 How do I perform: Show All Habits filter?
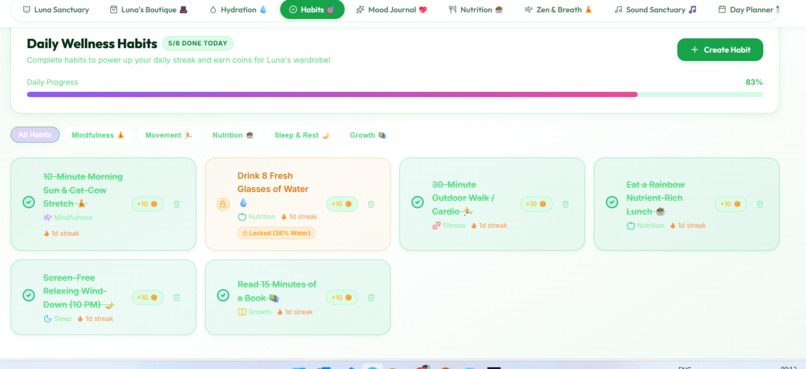pos(35,135)
